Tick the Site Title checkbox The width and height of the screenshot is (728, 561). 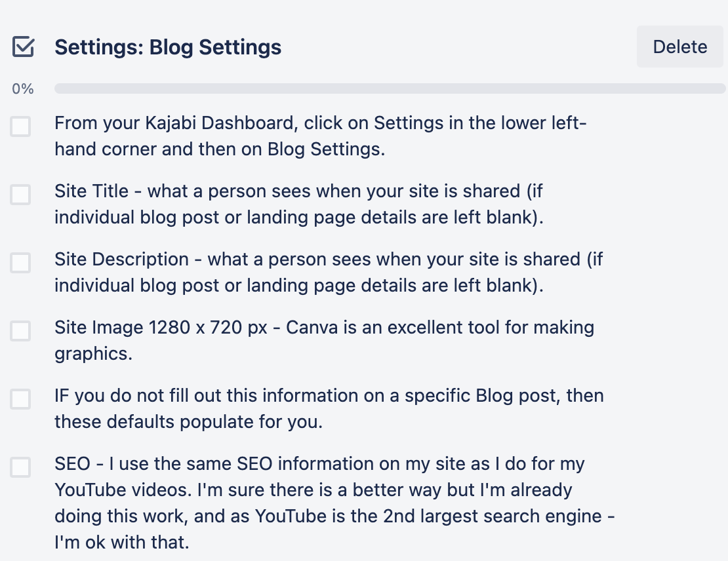20,195
